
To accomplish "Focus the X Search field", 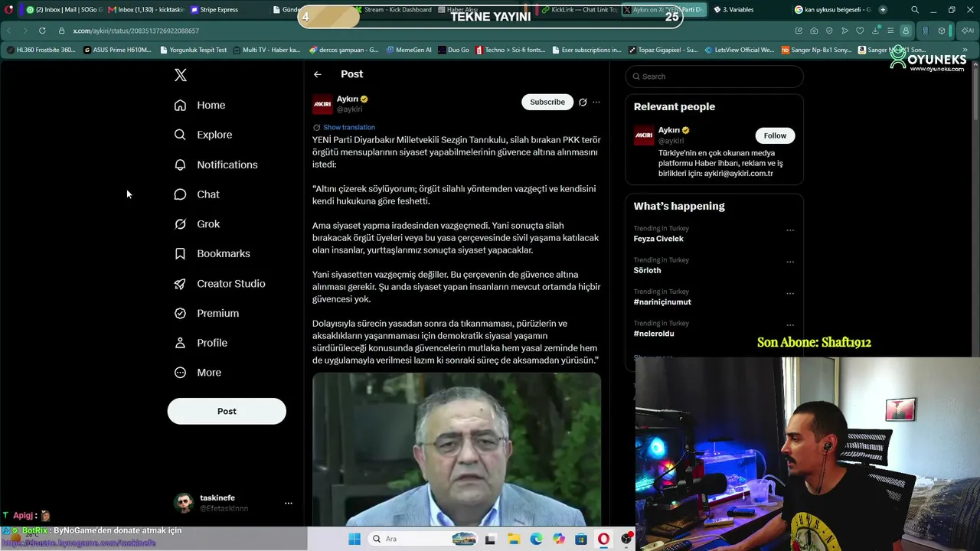I will click(714, 77).
